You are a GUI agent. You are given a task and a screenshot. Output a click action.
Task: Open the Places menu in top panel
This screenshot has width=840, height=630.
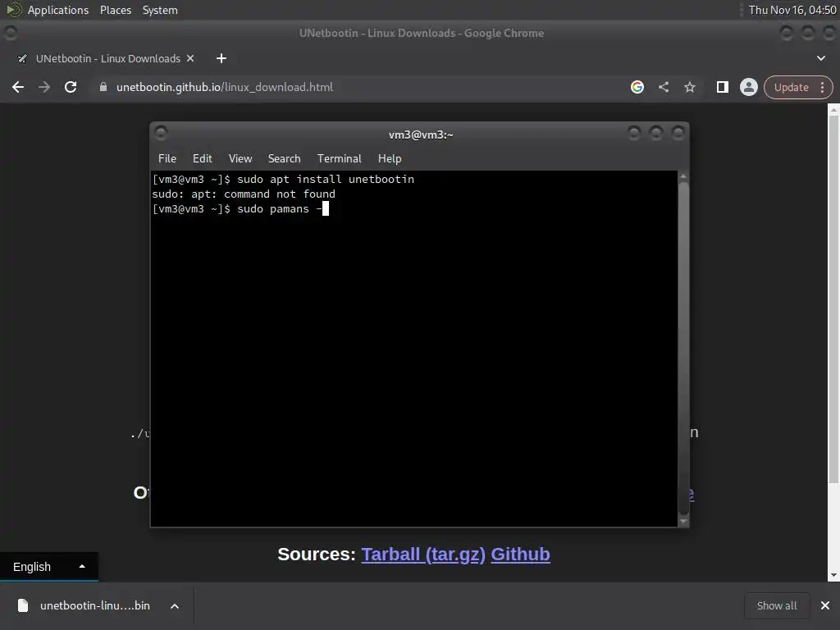[116, 10]
